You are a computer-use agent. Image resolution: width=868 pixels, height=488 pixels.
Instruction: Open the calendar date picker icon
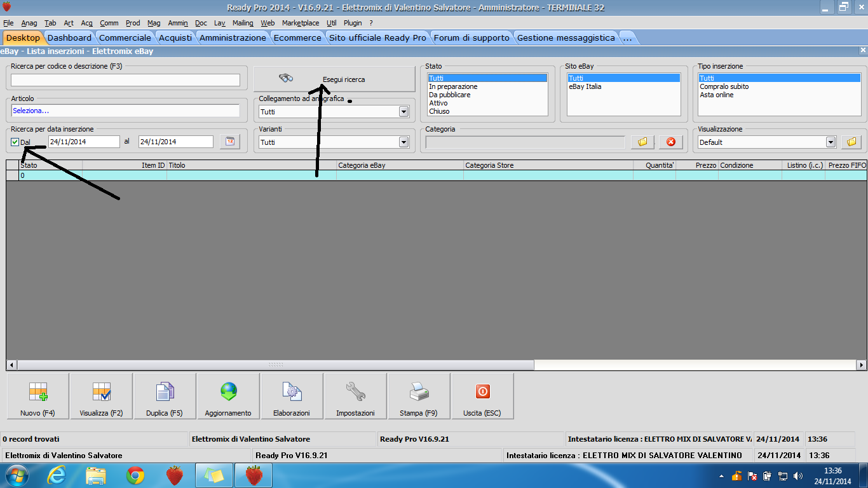pos(230,142)
